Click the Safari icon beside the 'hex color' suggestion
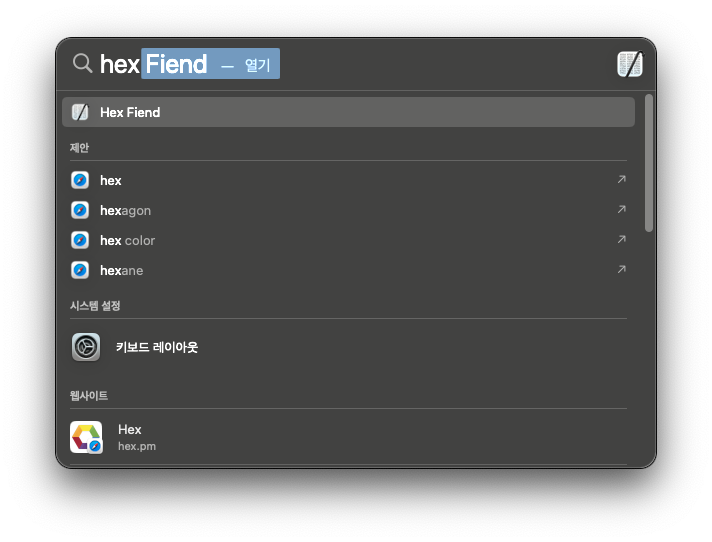Screen dimensions: 712x542 click(80, 240)
